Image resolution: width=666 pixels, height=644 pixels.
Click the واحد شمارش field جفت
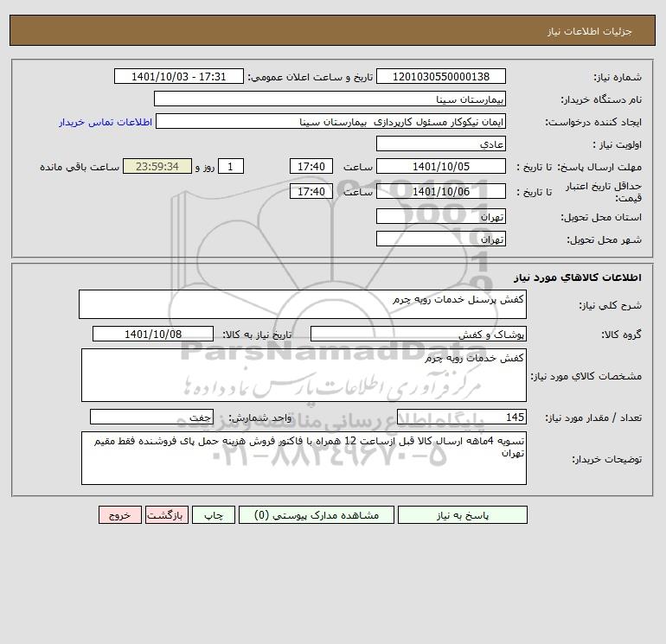[151, 417]
